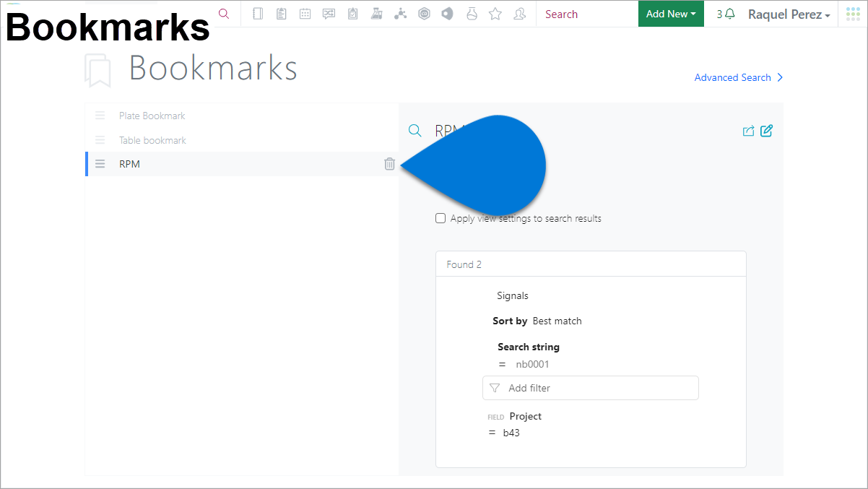Click the molecule network icon

(x=400, y=14)
